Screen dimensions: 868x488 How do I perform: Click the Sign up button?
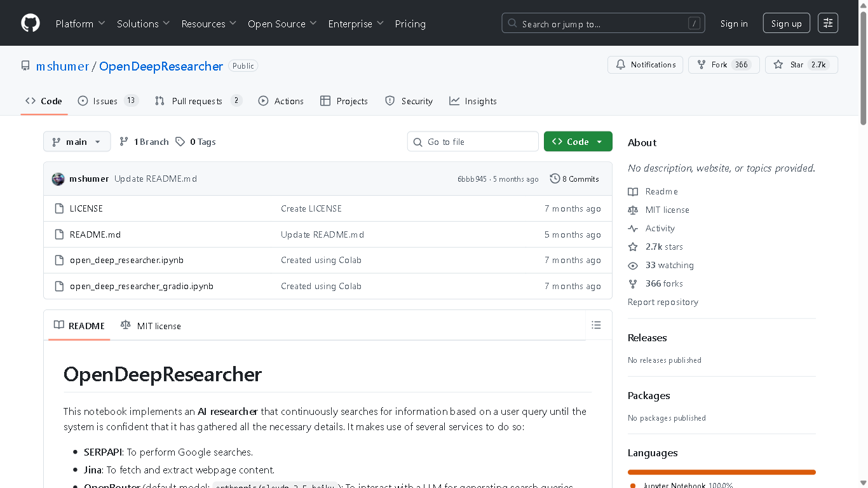pyautogui.click(x=787, y=24)
